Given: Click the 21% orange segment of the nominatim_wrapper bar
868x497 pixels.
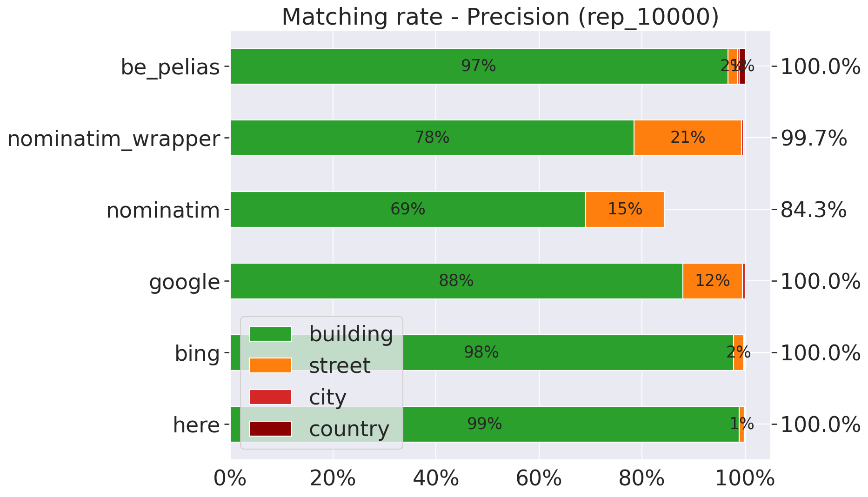Looking at the screenshot, I should point(688,138).
